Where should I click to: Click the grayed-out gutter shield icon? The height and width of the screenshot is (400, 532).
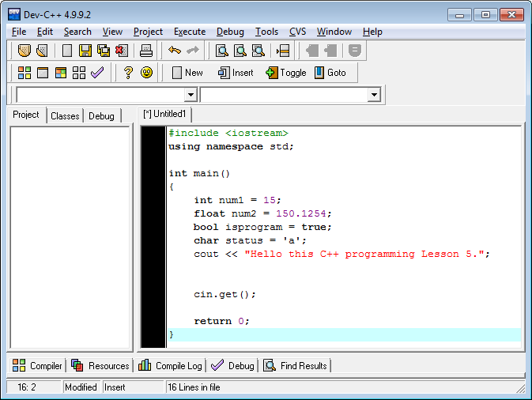click(x=355, y=51)
